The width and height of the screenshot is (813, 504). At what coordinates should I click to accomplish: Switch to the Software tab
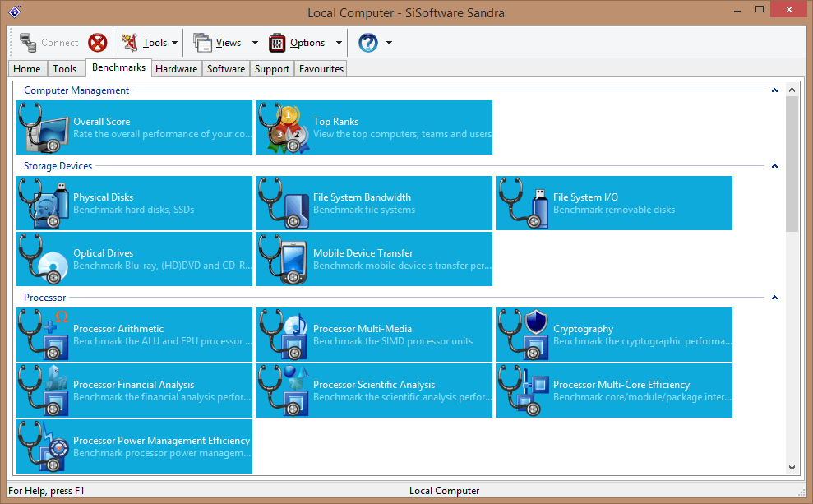[x=226, y=69]
